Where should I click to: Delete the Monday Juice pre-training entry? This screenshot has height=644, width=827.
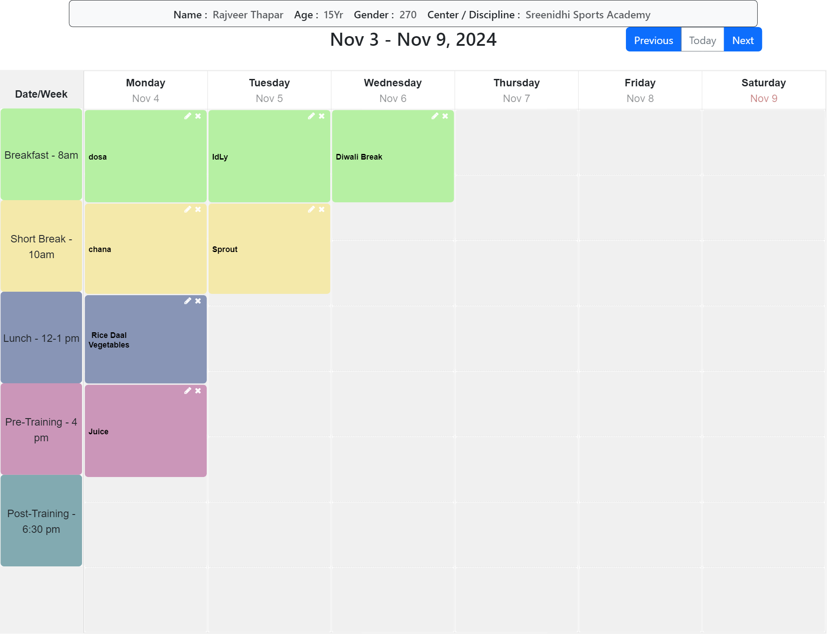coord(198,391)
